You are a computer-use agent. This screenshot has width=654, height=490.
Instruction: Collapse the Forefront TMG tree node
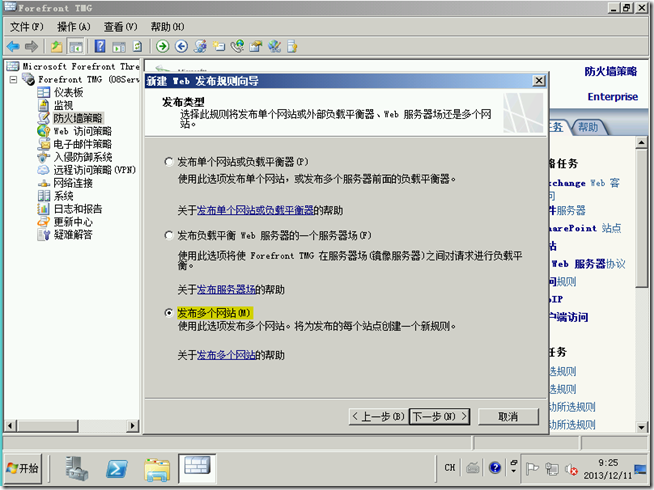(x=13, y=79)
